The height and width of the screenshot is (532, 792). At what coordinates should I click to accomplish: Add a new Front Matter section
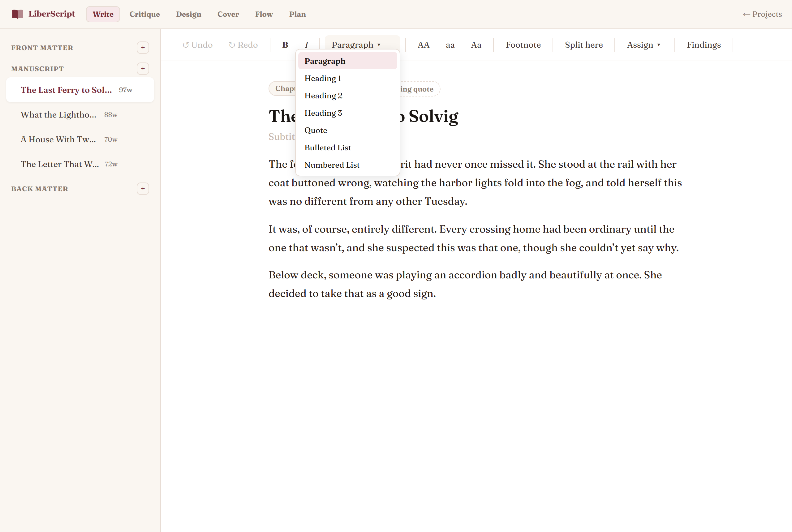coord(143,48)
